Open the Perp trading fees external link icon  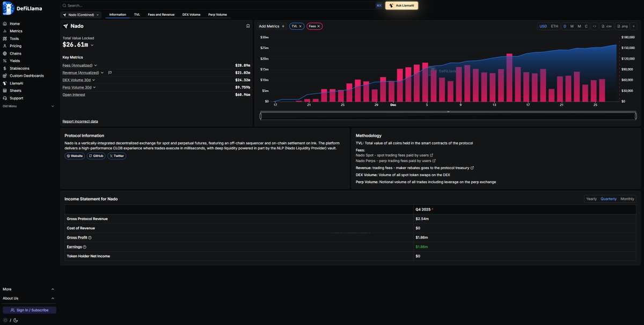(434, 161)
